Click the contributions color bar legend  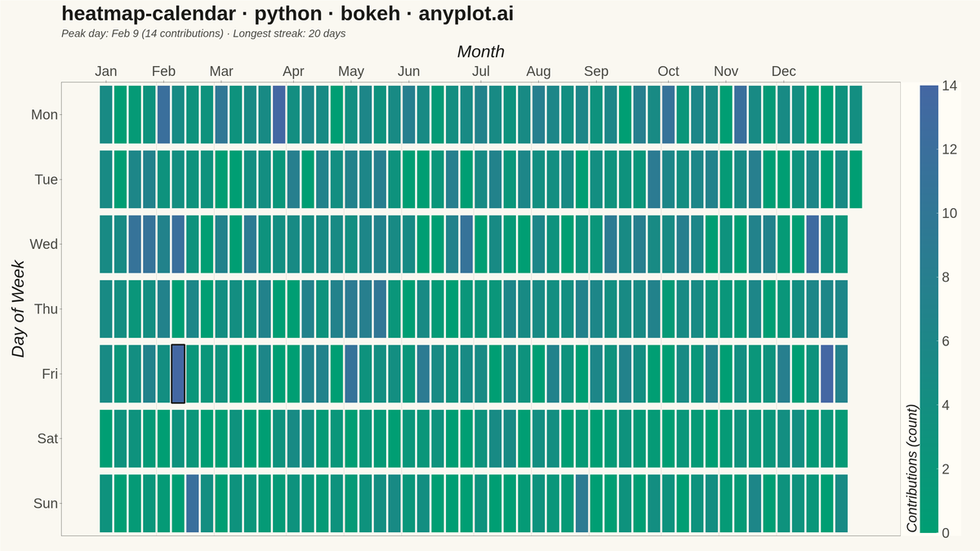tap(929, 309)
